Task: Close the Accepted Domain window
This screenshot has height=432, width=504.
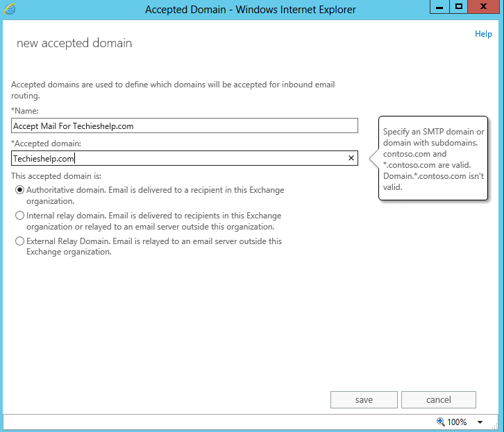Action: (483, 7)
